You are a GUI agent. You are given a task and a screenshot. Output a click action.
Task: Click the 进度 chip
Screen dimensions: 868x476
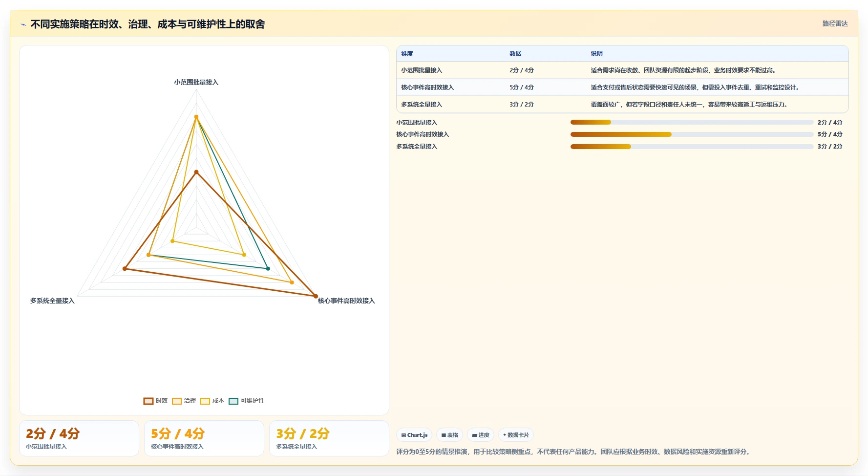(481, 435)
